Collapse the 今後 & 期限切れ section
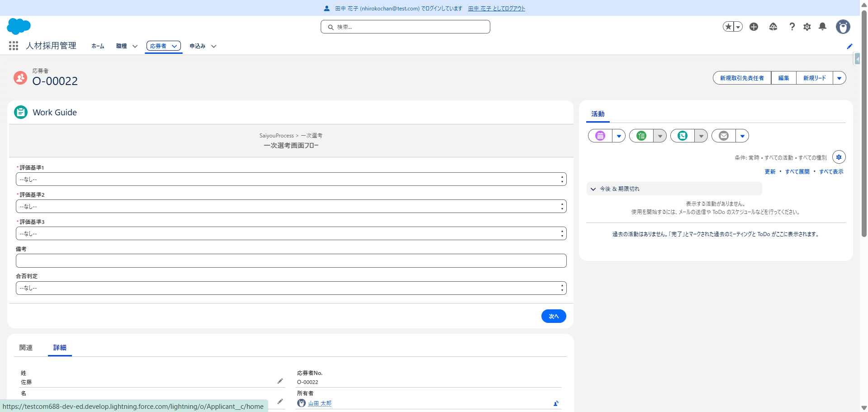 [593, 189]
